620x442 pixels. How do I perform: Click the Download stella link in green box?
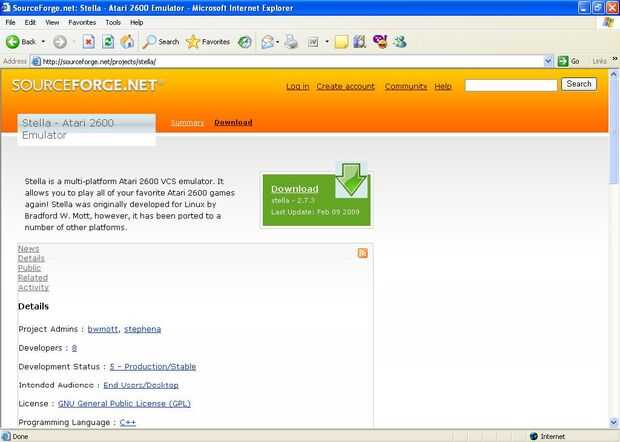(295, 189)
